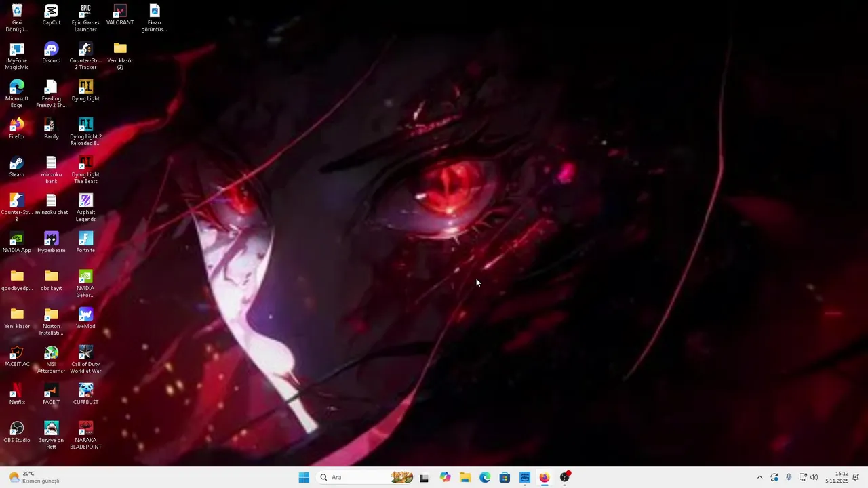Select the Norton Installation folder
Screen dimensions: 868x488
tap(52, 322)
